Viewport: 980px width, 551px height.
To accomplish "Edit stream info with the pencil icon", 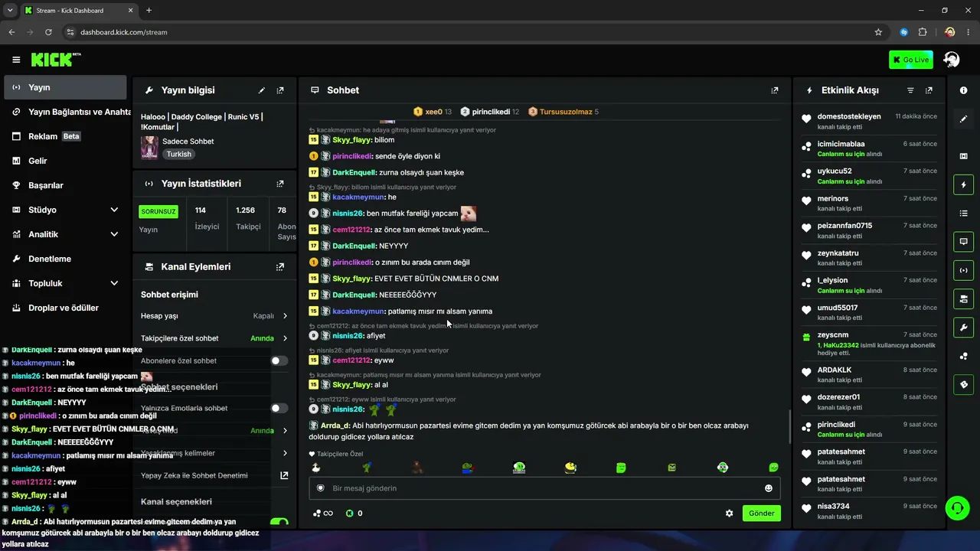I will (x=262, y=90).
